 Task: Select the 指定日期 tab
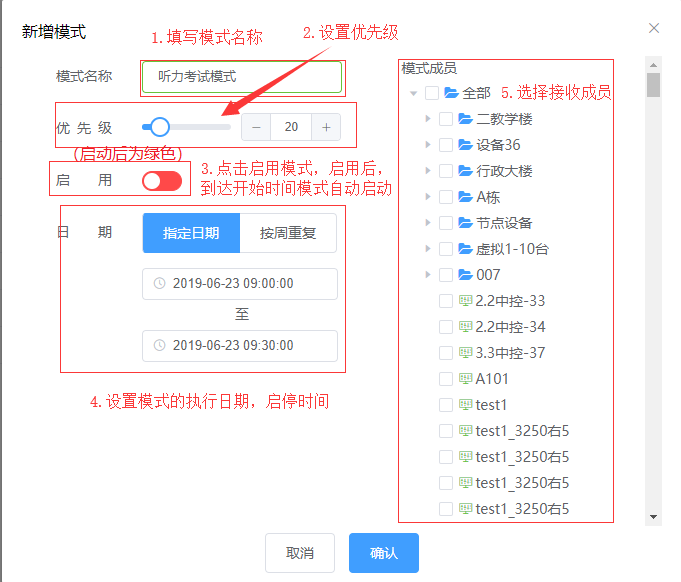click(191, 233)
